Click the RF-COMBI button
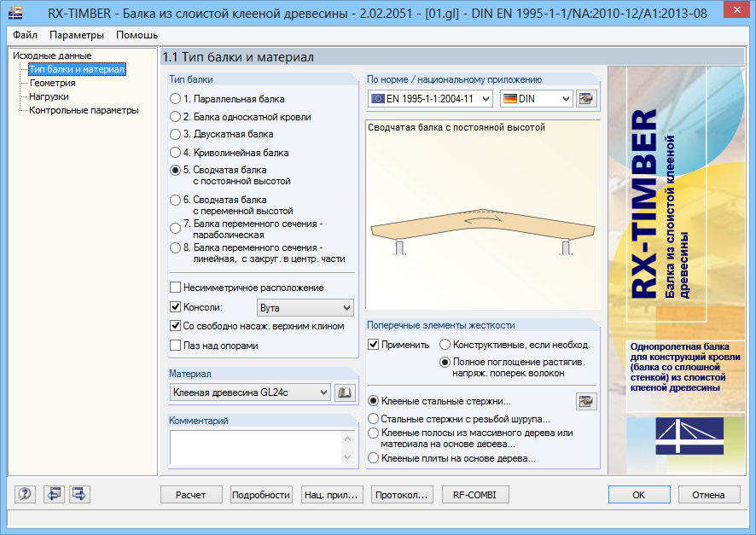This screenshot has height=535, width=756. [475, 495]
